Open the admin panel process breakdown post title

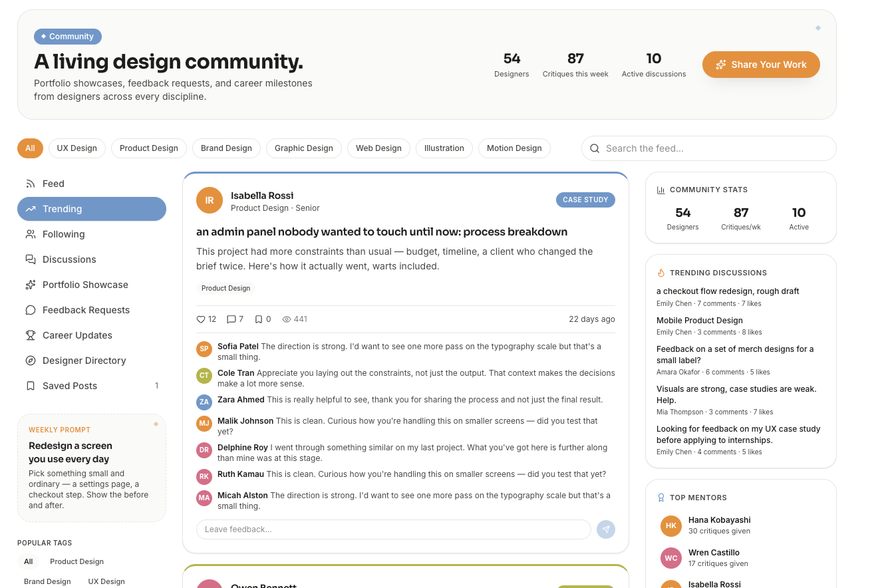pyautogui.click(x=382, y=232)
